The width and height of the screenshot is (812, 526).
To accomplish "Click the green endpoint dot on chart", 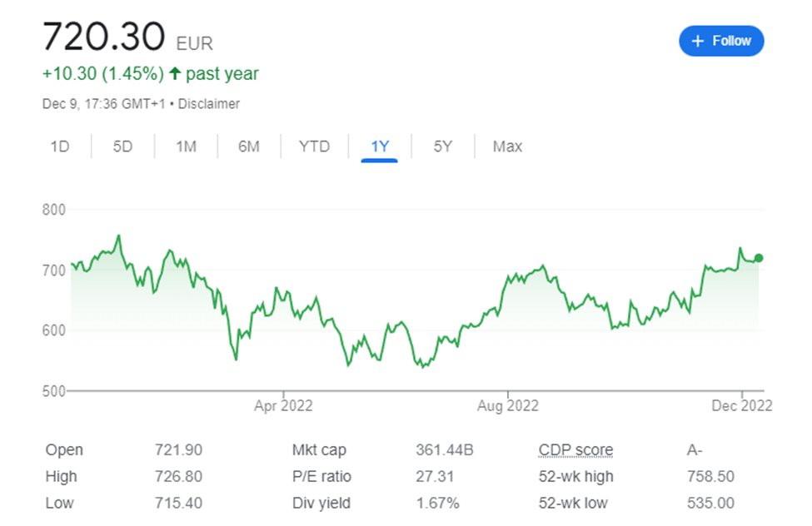I will 758,258.
